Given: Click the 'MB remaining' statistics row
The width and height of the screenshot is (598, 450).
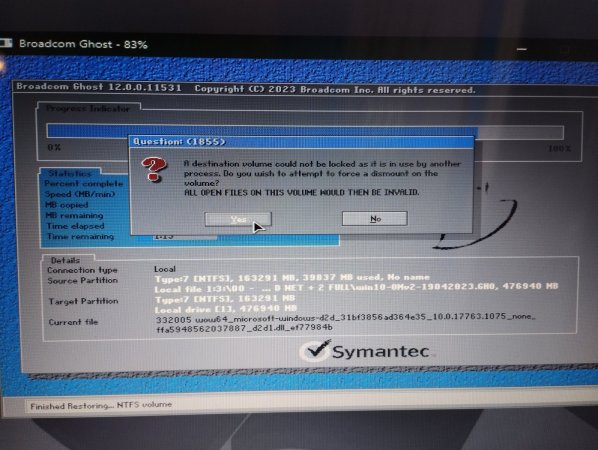Looking at the screenshot, I should tap(74, 215).
